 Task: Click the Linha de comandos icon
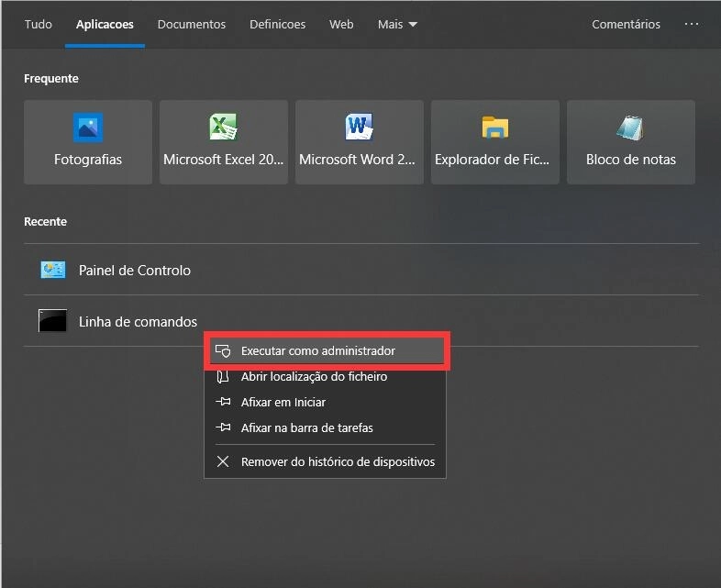[53, 321]
